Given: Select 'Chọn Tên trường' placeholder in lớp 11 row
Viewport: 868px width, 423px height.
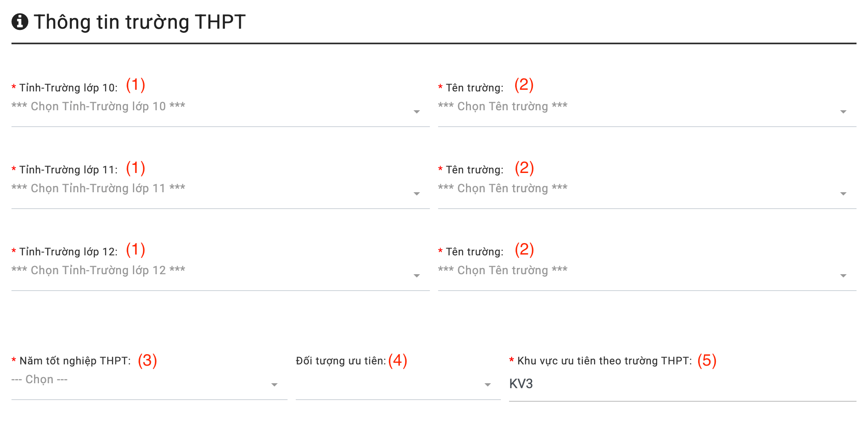Looking at the screenshot, I should (x=503, y=189).
